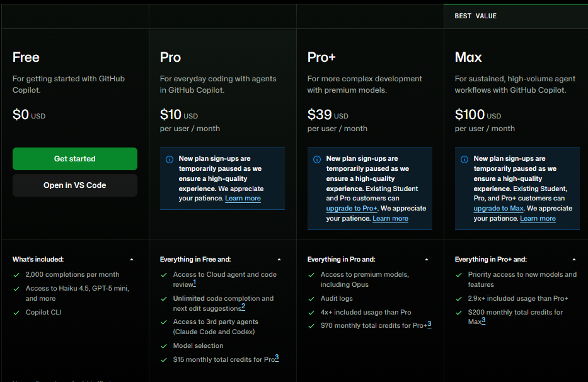Click checkmark beside 2.9x+ included usage

459,299
